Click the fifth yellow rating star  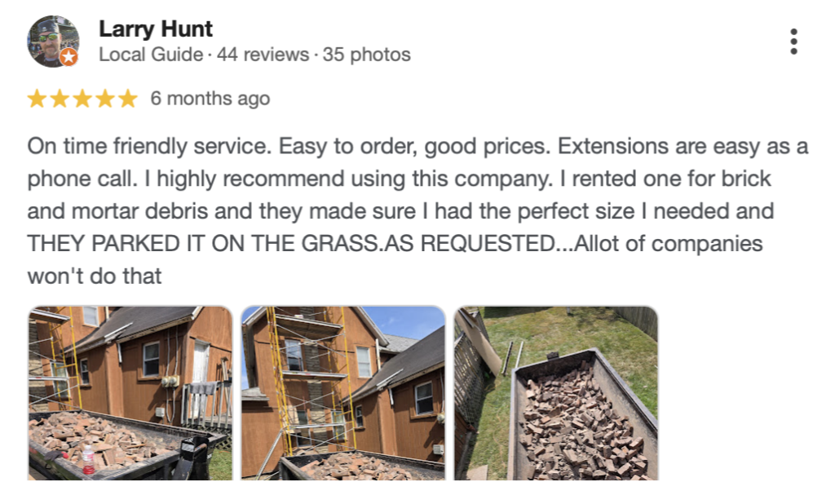point(128,99)
